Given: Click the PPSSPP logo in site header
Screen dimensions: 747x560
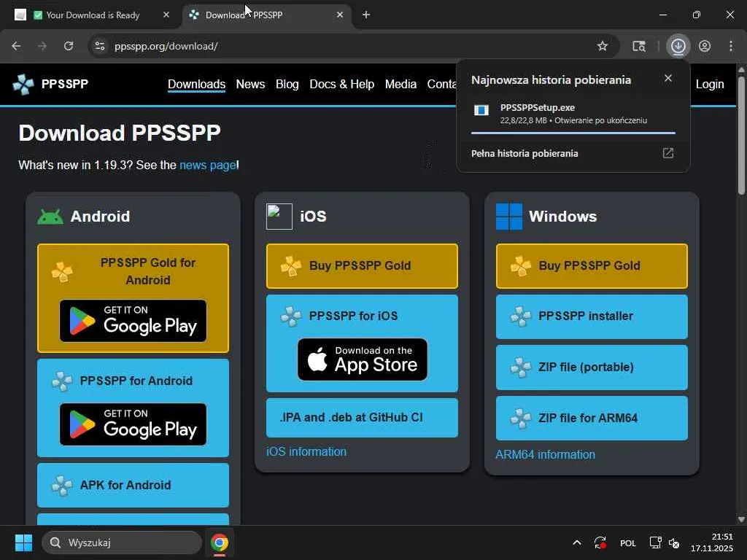Looking at the screenshot, I should tap(50, 85).
